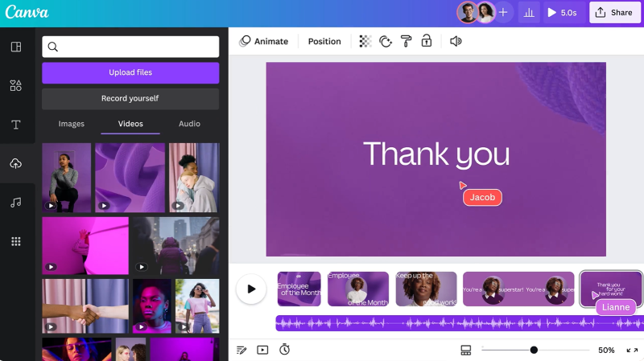Click the transparency checkerboard icon
Viewport: 644px width, 361px height.
click(365, 41)
